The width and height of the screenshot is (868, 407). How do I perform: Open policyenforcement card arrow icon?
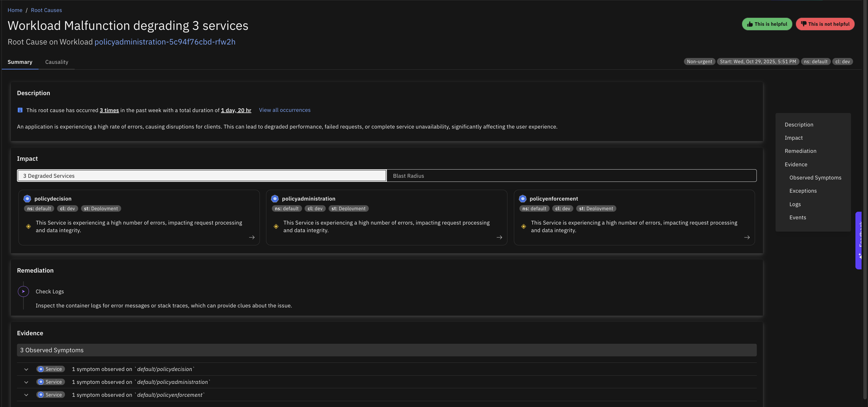pos(747,237)
